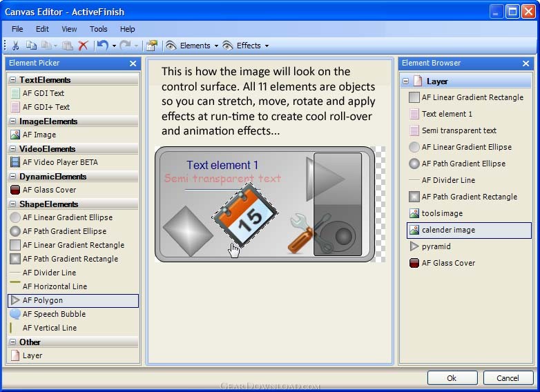Select AF Path Gradient Ellipse in Element Browser

click(x=469, y=164)
